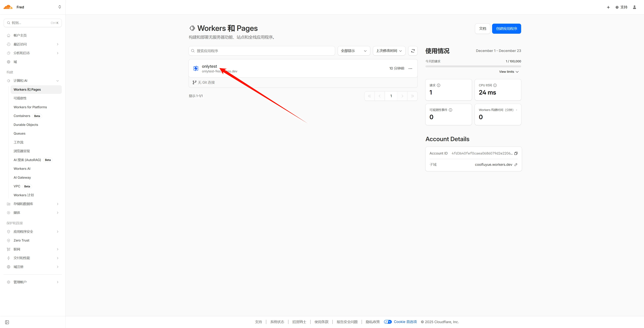Expand View limits section
The height and width of the screenshot is (328, 644).
[x=509, y=72]
